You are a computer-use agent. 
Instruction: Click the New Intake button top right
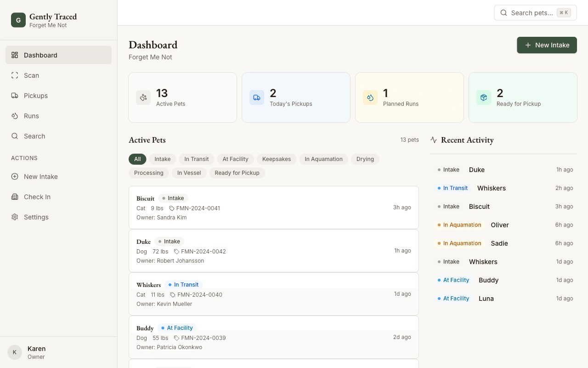click(x=547, y=45)
